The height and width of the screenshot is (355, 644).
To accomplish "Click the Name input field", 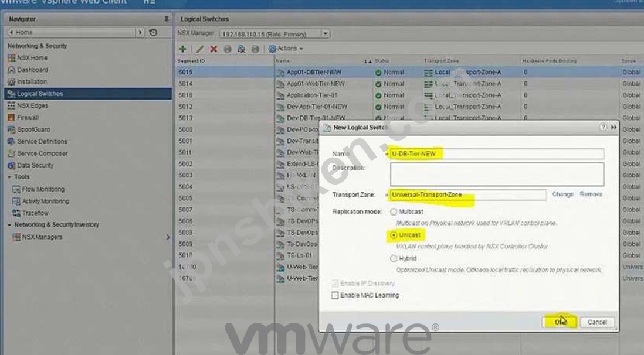I will (497, 154).
